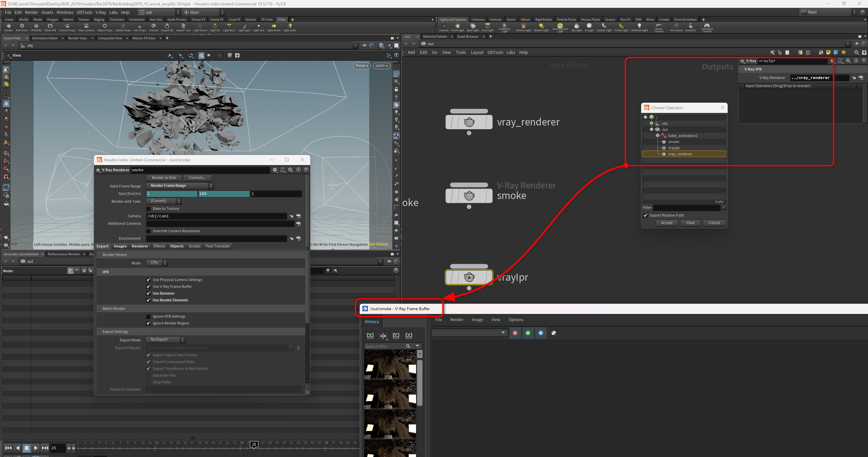Screen dimensions: 868x457
Task: Open the Valid Frame Range dropdown
Action: click(180, 186)
